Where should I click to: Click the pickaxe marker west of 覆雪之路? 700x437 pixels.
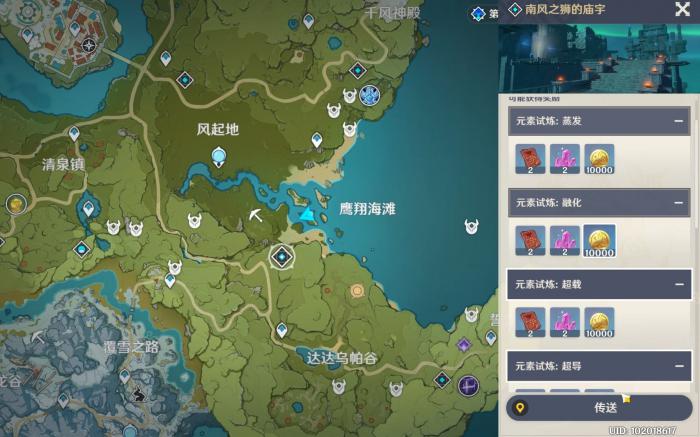click(38, 337)
